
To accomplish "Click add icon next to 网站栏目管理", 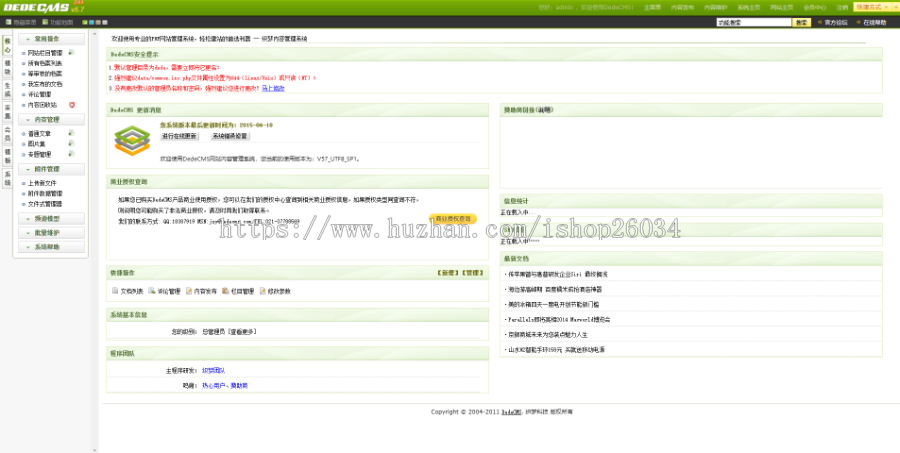I will coord(71,52).
